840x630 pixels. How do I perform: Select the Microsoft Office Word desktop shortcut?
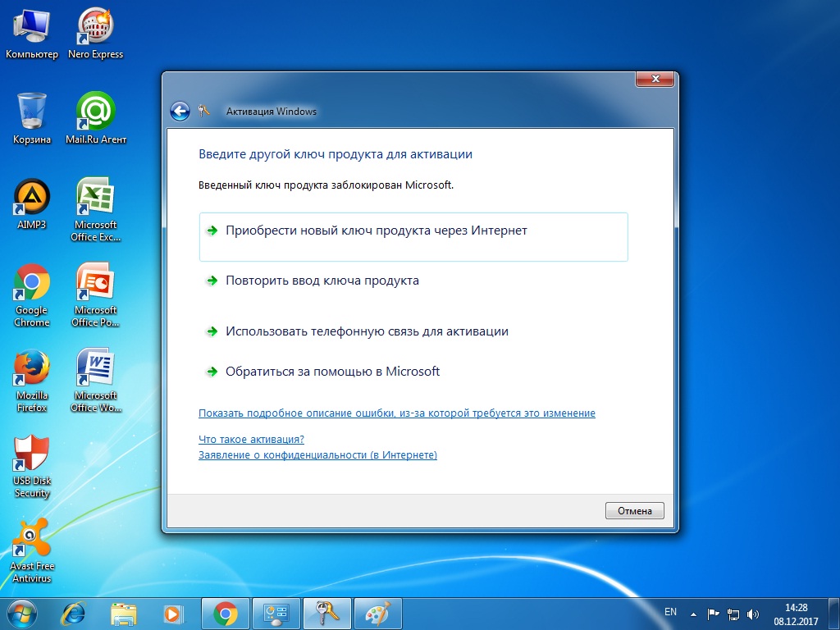[x=95, y=381]
